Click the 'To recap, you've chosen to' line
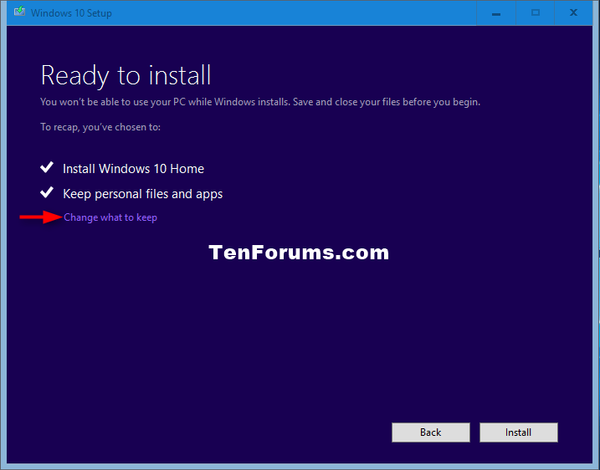 point(99,127)
